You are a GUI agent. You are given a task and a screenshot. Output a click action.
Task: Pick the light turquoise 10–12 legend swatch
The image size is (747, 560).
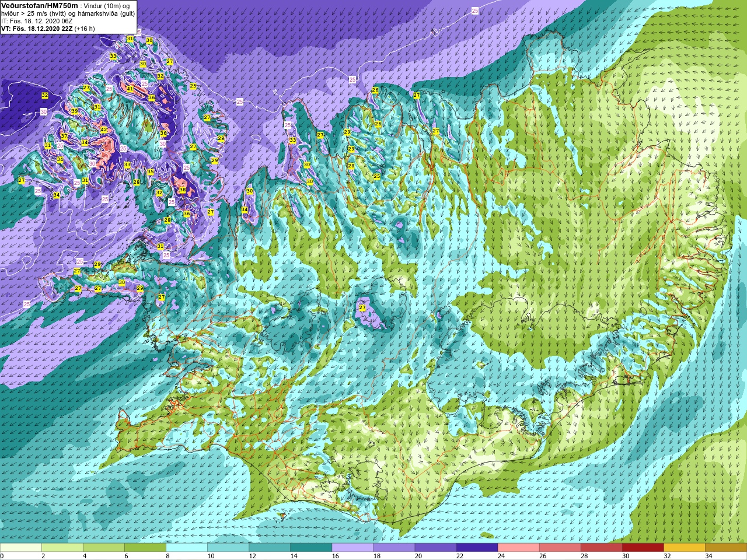[x=228, y=548]
